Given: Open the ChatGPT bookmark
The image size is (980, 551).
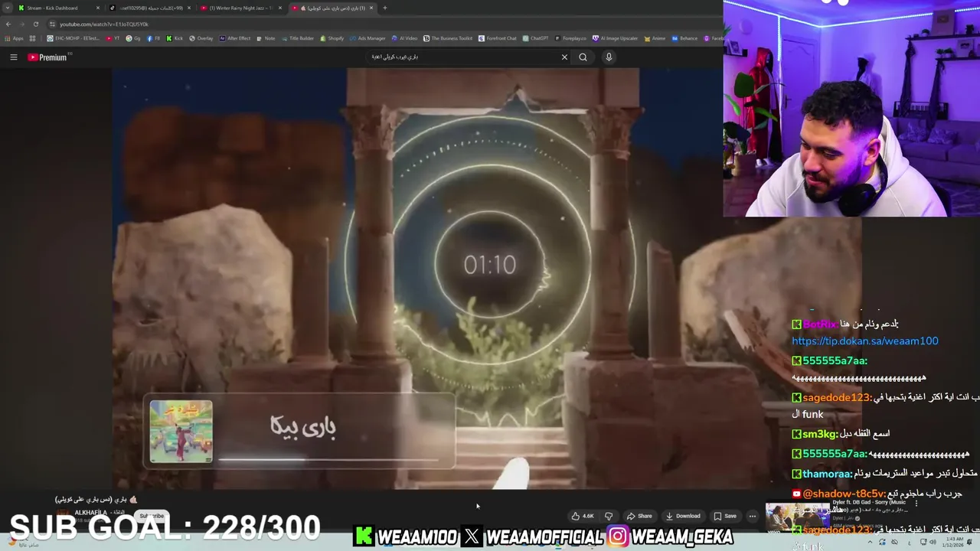Looking at the screenshot, I should (535, 38).
